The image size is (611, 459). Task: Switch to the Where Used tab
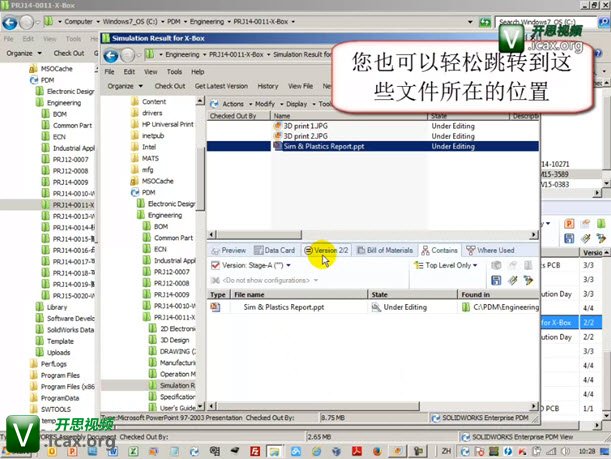[x=491, y=250]
